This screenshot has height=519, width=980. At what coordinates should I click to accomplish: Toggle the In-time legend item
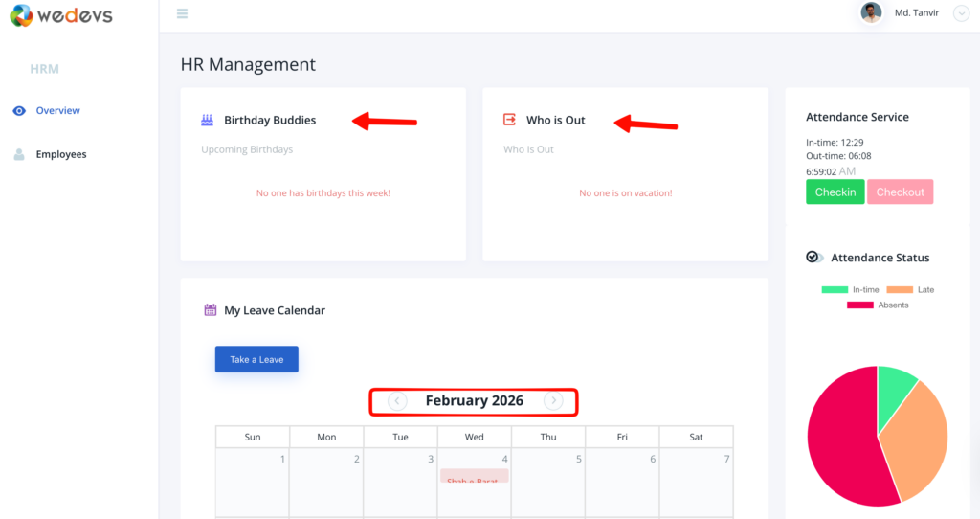[x=850, y=289]
